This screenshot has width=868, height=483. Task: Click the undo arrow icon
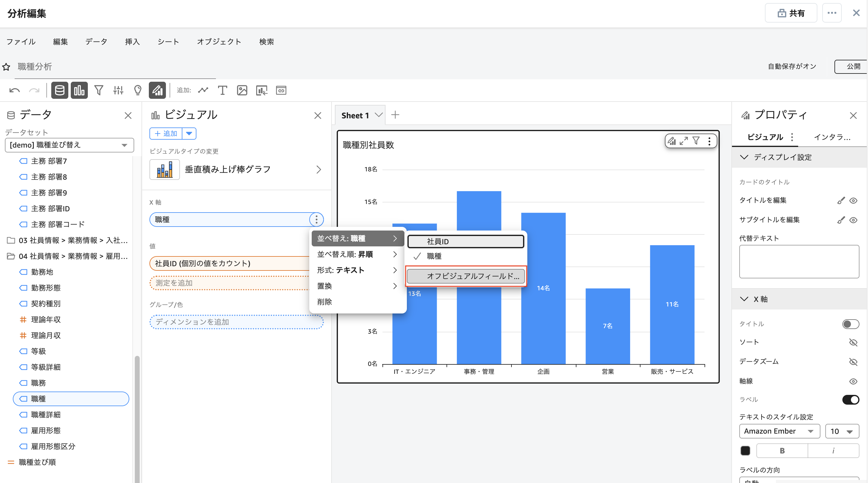15,90
